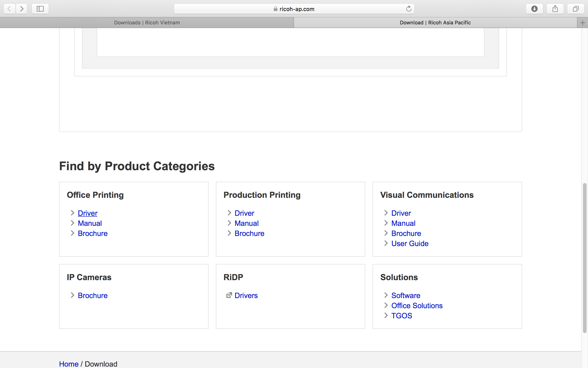
Task: Open Safari's downloads list
Action: (534, 9)
